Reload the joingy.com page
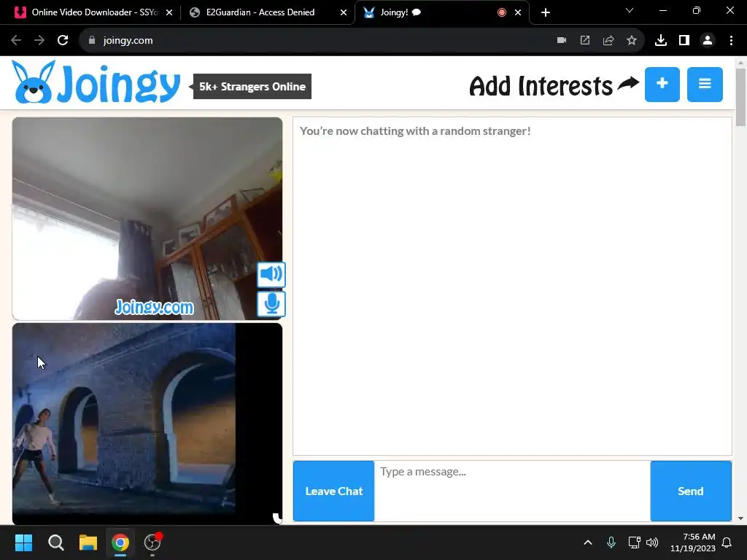 pyautogui.click(x=63, y=41)
